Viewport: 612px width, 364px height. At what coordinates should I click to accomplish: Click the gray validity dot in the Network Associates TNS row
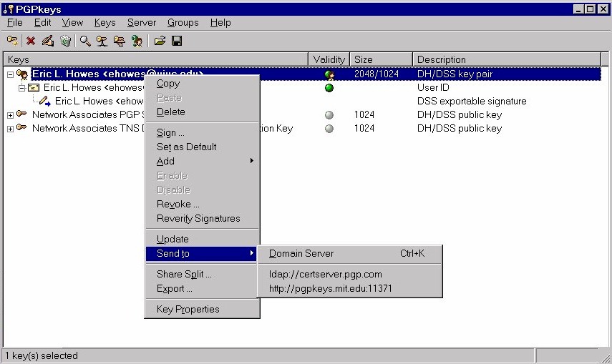tap(329, 128)
